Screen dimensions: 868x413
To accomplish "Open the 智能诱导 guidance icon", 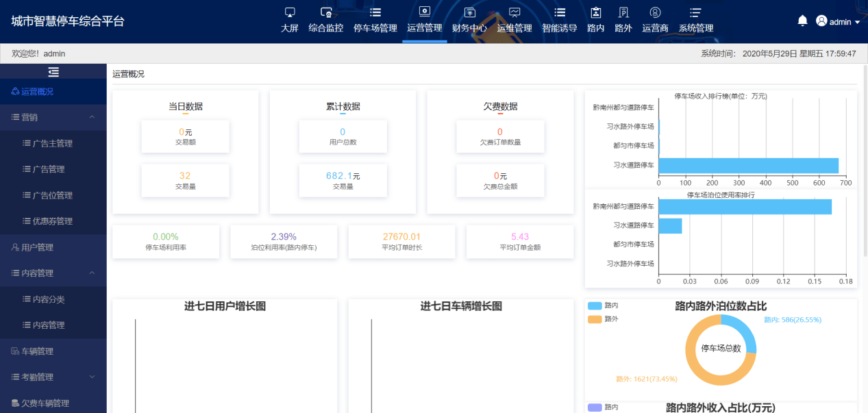I will coord(560,12).
